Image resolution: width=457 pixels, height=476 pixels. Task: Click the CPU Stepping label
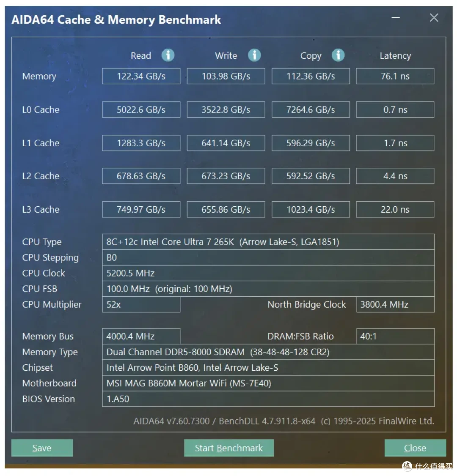[50, 258]
